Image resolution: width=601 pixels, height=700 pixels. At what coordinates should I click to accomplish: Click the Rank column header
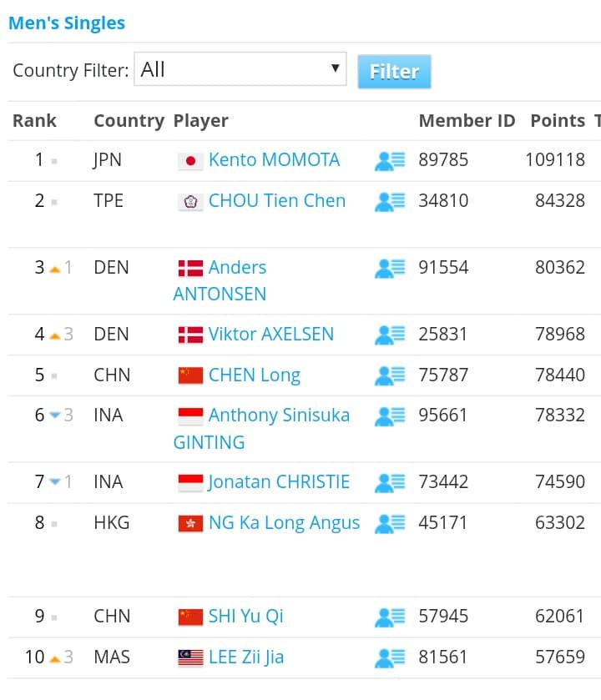point(34,120)
